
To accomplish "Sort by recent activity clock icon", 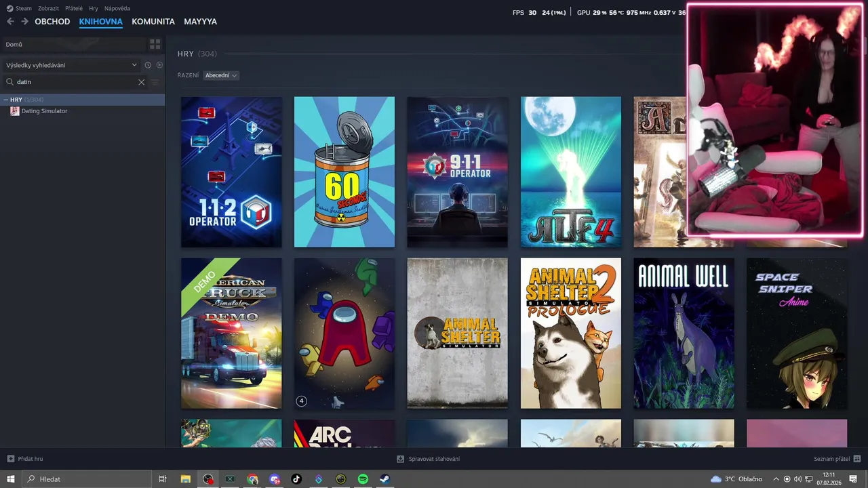I will coord(148,65).
